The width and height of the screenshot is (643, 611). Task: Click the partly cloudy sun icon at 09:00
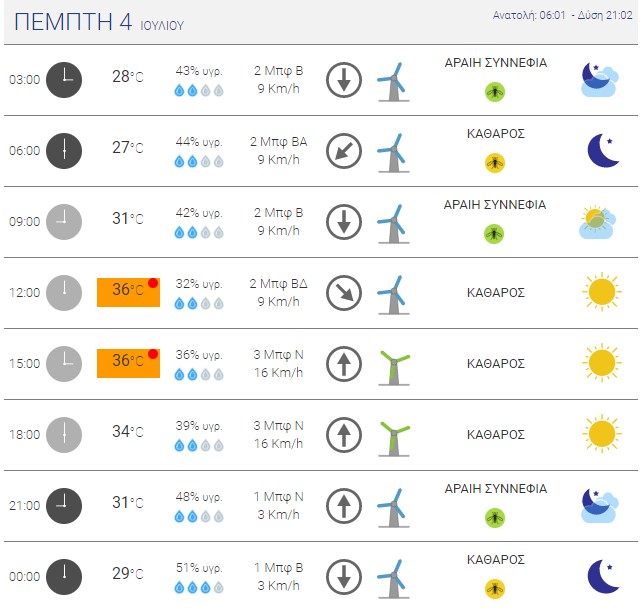point(598,222)
